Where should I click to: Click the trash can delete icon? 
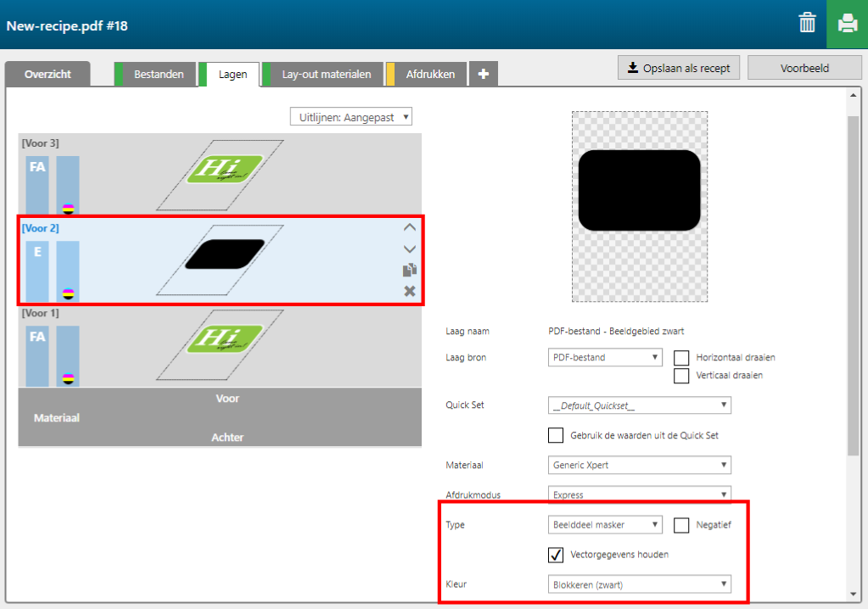pos(807,24)
